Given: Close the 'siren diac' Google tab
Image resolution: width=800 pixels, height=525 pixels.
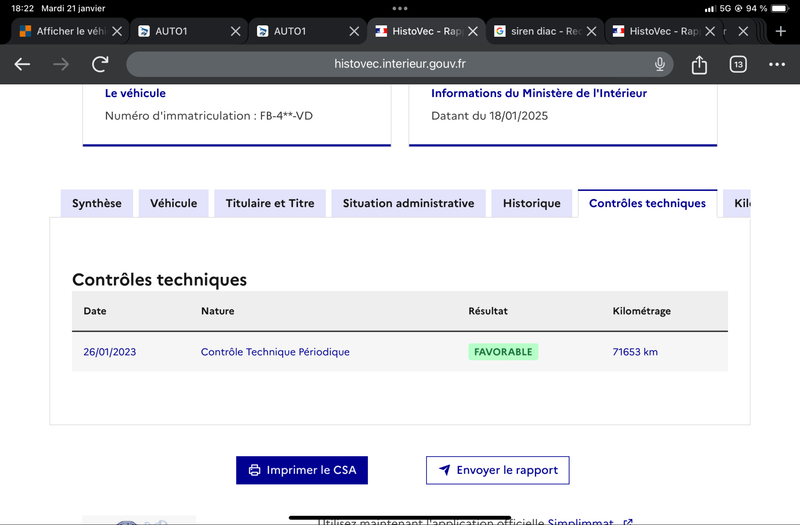Looking at the screenshot, I should 591,31.
